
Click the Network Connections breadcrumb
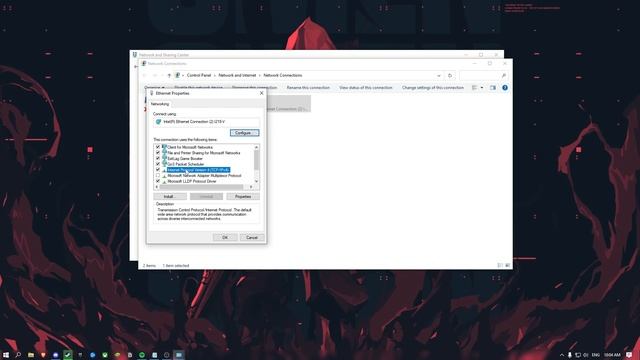coord(283,76)
